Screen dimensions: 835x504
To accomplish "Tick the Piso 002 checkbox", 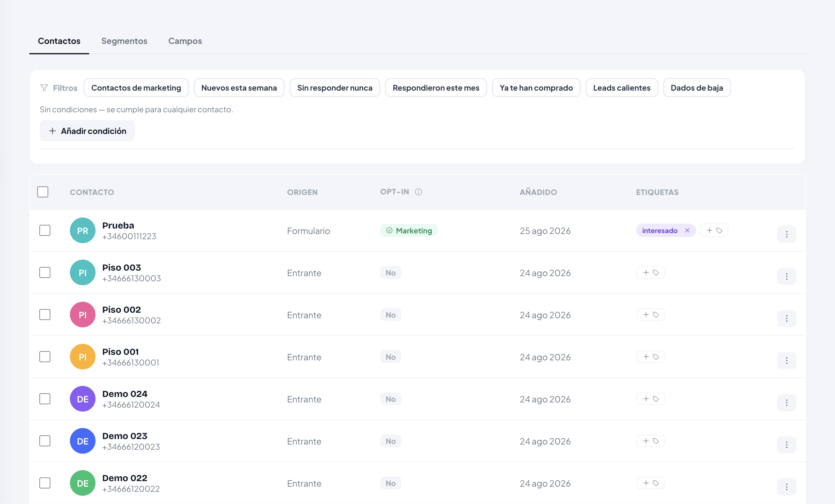I will 45,315.
